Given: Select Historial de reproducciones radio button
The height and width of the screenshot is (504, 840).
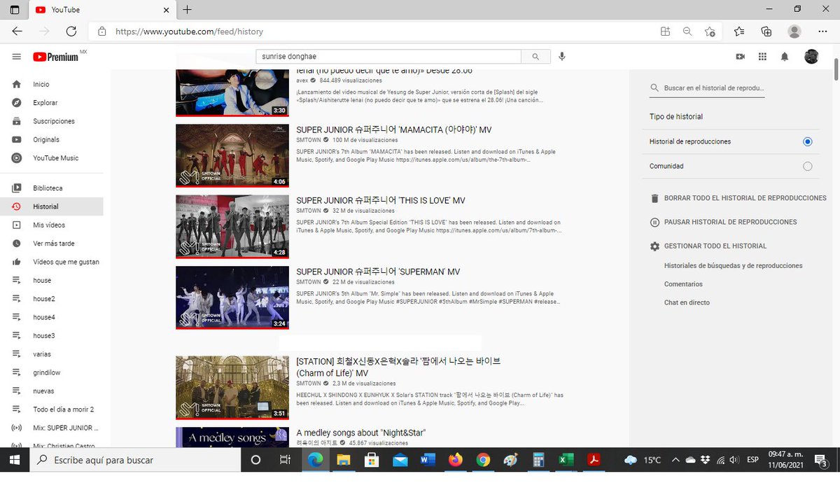Looking at the screenshot, I should (807, 141).
